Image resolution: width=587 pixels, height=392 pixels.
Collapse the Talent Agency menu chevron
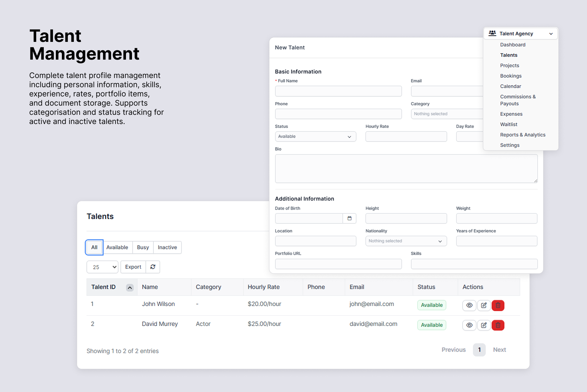pos(551,34)
